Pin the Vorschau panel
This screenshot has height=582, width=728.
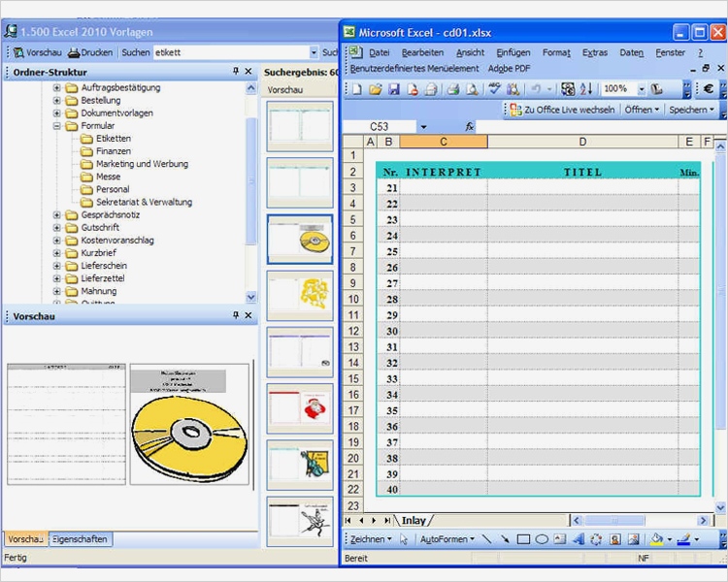coord(236,315)
